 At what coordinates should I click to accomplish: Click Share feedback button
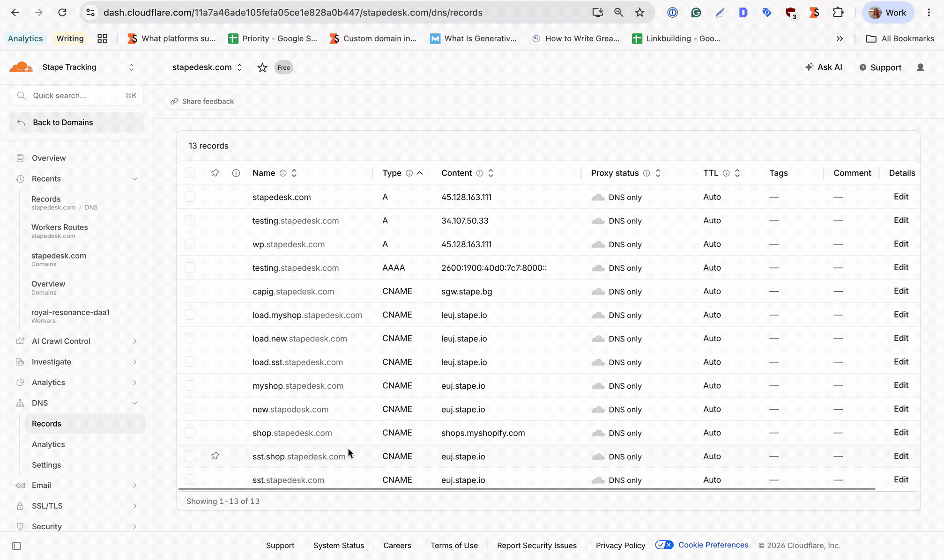[202, 101]
